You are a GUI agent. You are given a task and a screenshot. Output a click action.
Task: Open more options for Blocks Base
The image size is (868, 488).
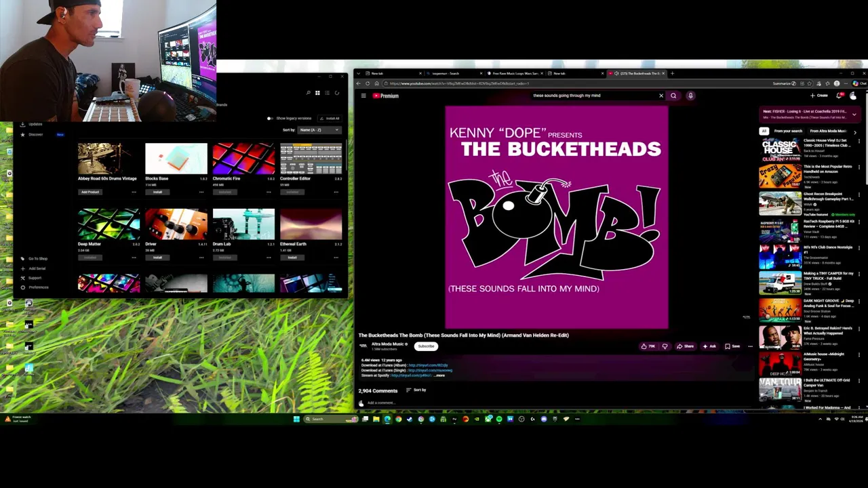pyautogui.click(x=201, y=192)
